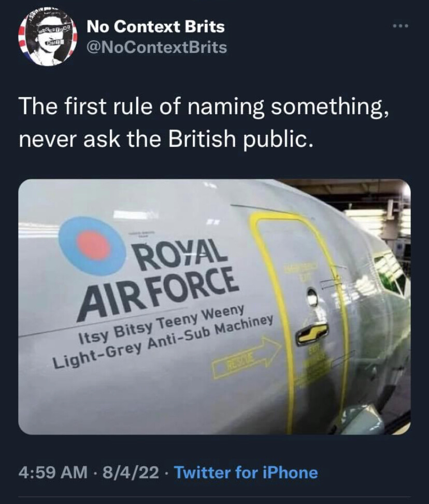Open the three-dot more options menu

(401, 26)
